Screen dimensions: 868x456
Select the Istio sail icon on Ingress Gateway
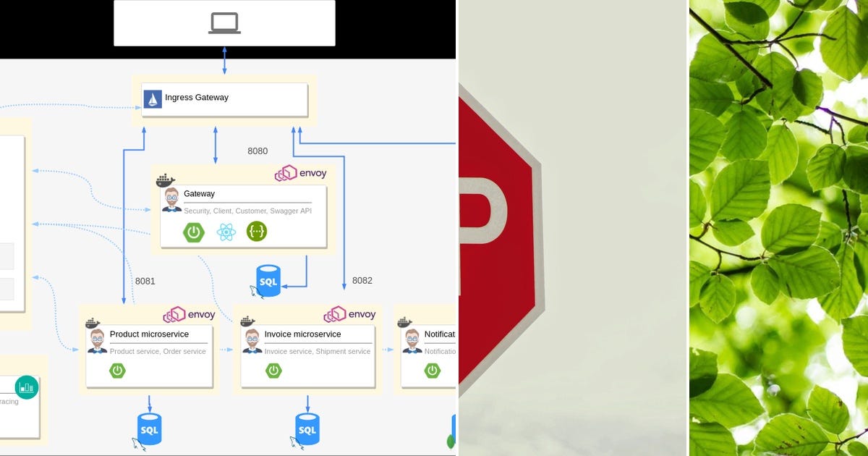point(153,98)
